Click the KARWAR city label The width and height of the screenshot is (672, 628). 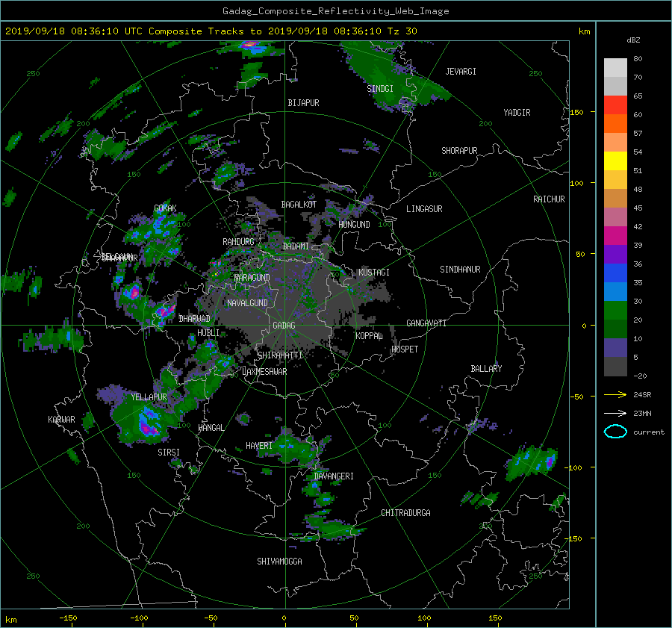(x=61, y=420)
